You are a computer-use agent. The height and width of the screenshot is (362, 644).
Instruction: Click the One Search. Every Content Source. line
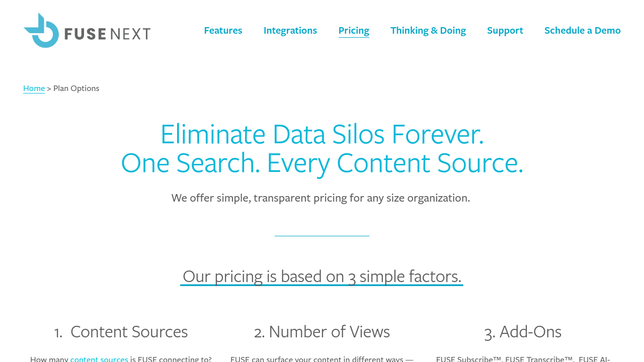pos(322,163)
